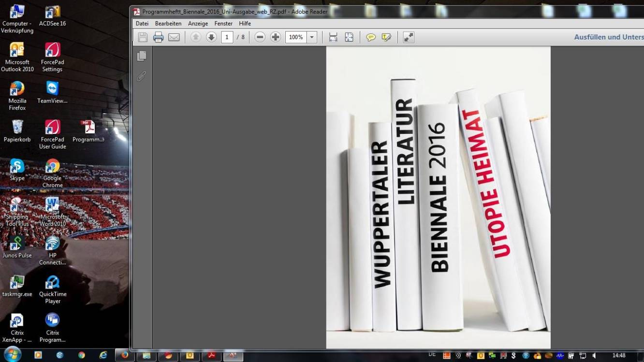Open the zoom percentage dropdown
644x362 pixels.
pyautogui.click(x=311, y=37)
